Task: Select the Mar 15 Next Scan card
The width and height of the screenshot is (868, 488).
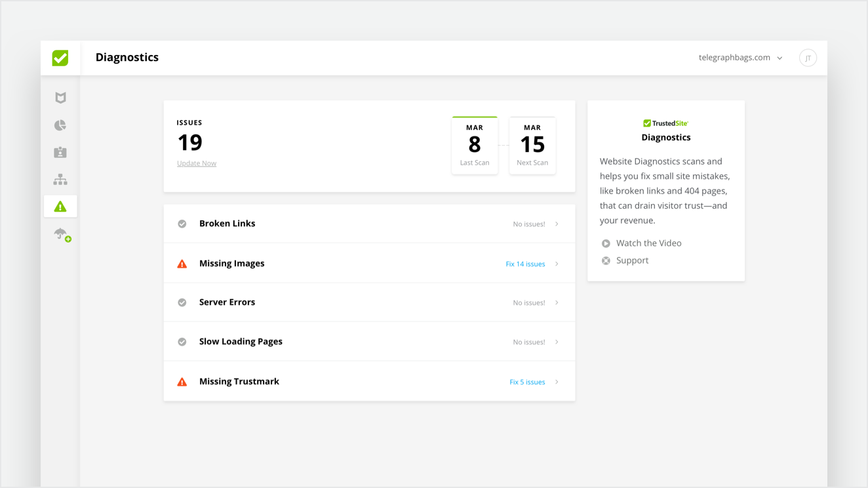Action: [x=532, y=146]
